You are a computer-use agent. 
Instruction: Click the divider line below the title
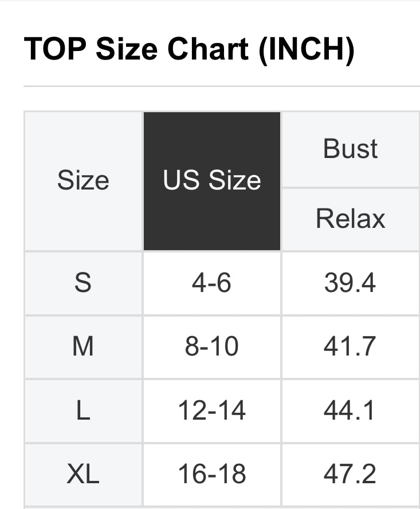tap(221, 86)
